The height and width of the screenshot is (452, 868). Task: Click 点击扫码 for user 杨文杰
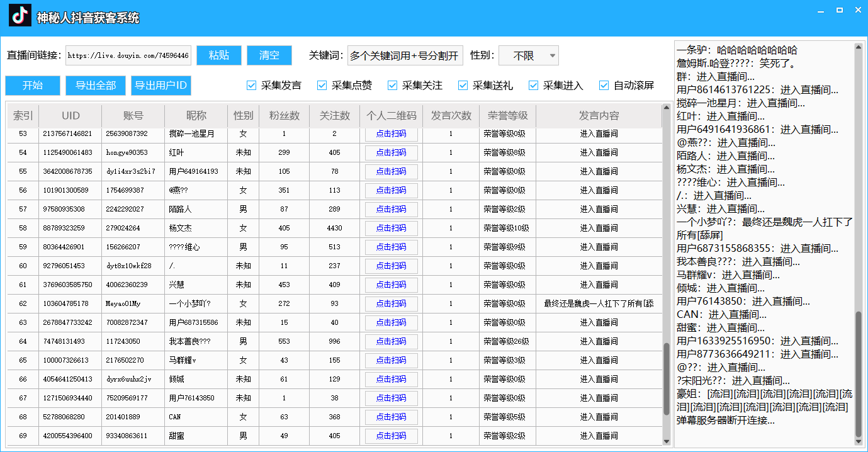pos(392,228)
